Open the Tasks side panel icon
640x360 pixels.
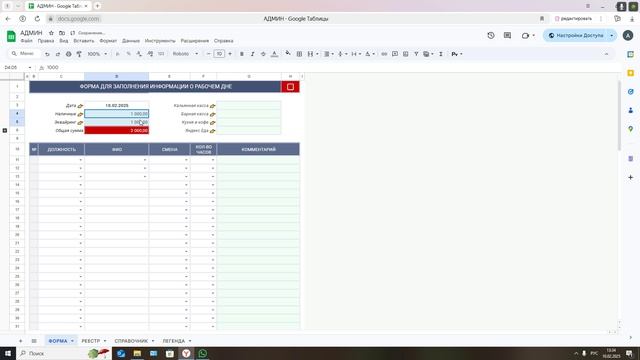[631, 91]
